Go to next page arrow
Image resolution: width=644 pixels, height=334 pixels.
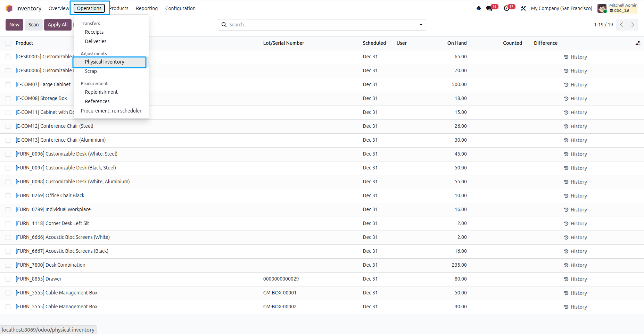click(x=633, y=25)
